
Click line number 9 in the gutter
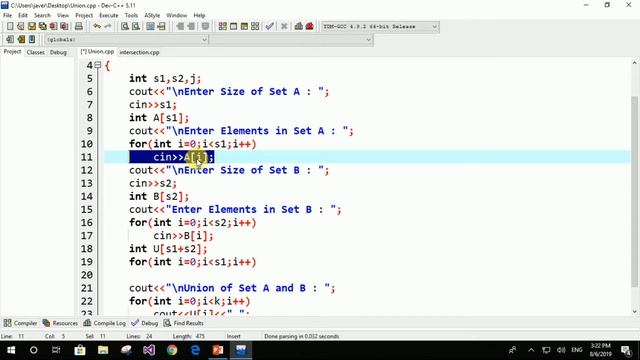point(89,131)
